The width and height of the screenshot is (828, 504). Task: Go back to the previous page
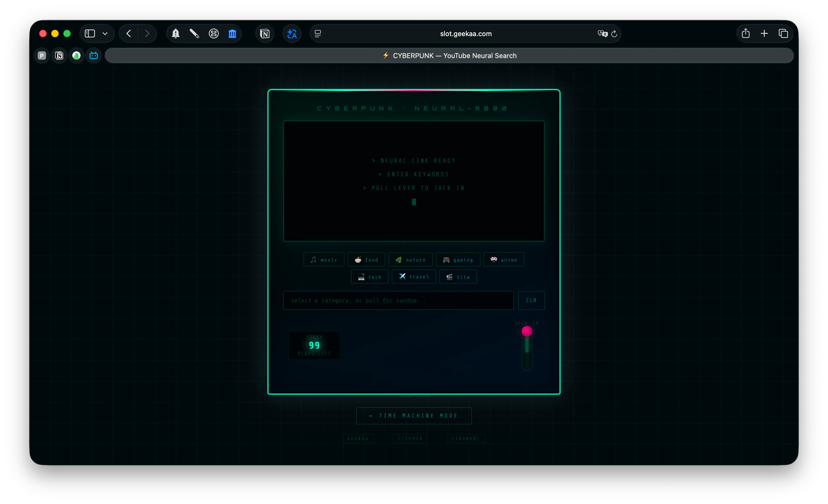pos(129,33)
